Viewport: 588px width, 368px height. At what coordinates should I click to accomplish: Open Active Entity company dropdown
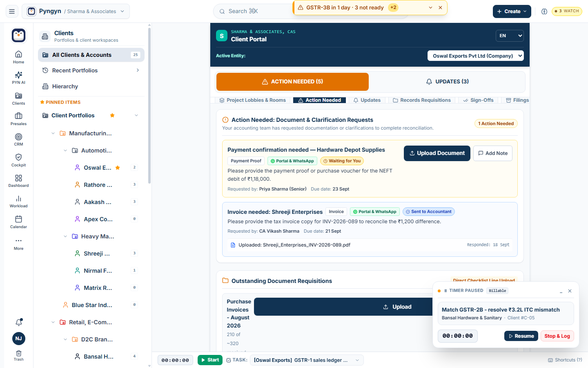point(476,56)
